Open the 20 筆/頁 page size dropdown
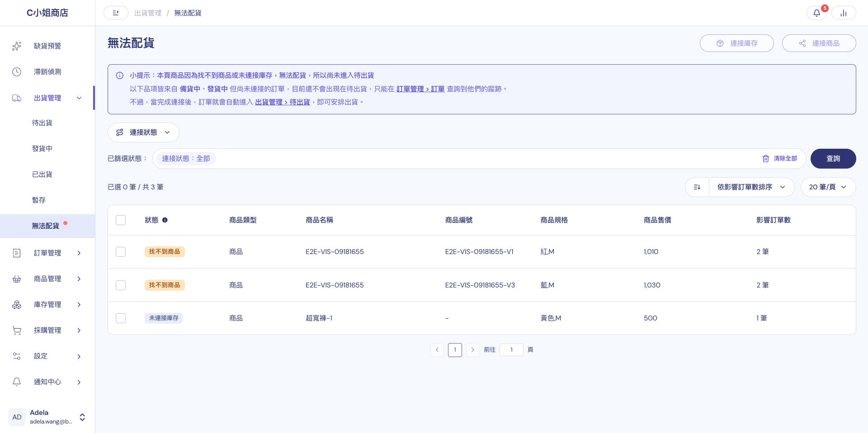Image resolution: width=868 pixels, height=433 pixels. pyautogui.click(x=828, y=187)
